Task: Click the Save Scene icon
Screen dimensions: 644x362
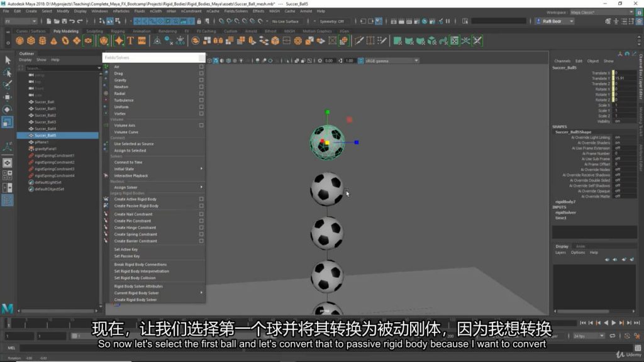Action: 65,21
